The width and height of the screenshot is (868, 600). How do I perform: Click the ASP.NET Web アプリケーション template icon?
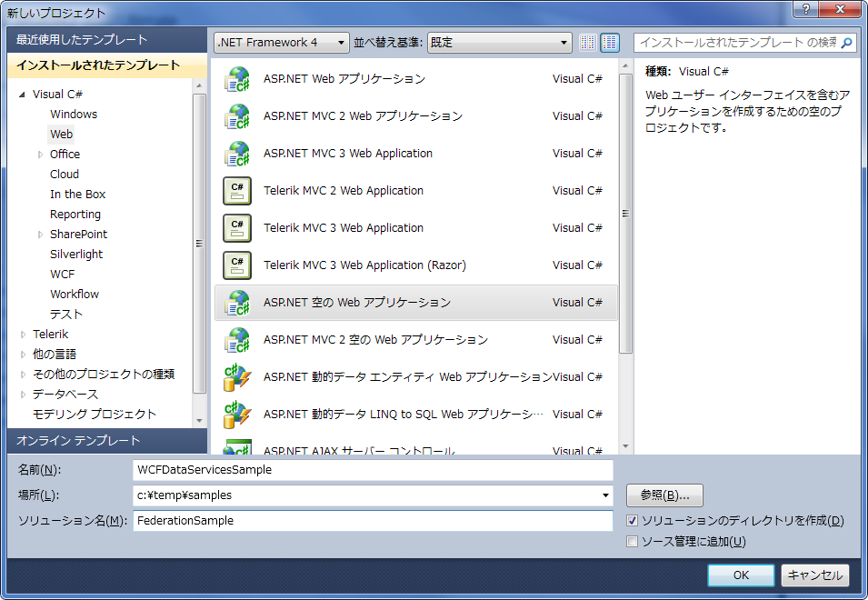pos(237,79)
